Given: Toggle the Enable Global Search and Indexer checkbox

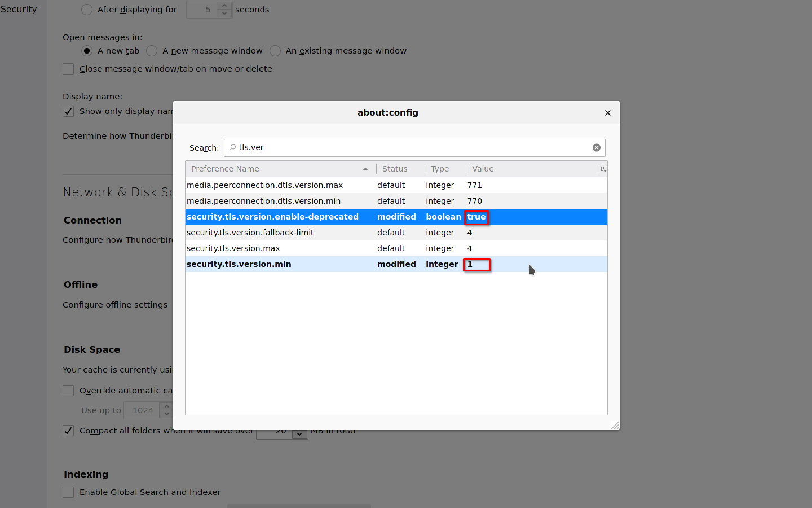Looking at the screenshot, I should click(68, 492).
